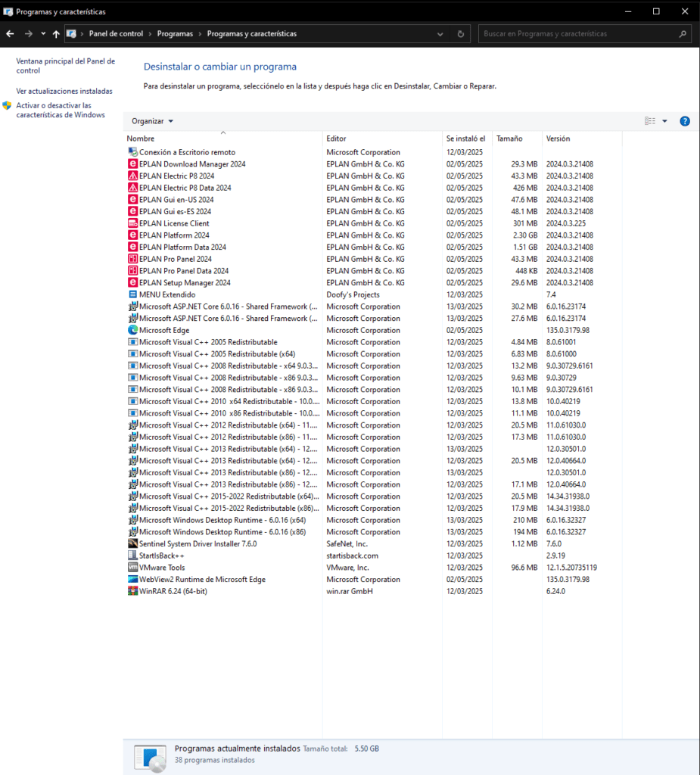Select Microsoft Visual C++ 2005 Redistributable row

click(x=373, y=342)
